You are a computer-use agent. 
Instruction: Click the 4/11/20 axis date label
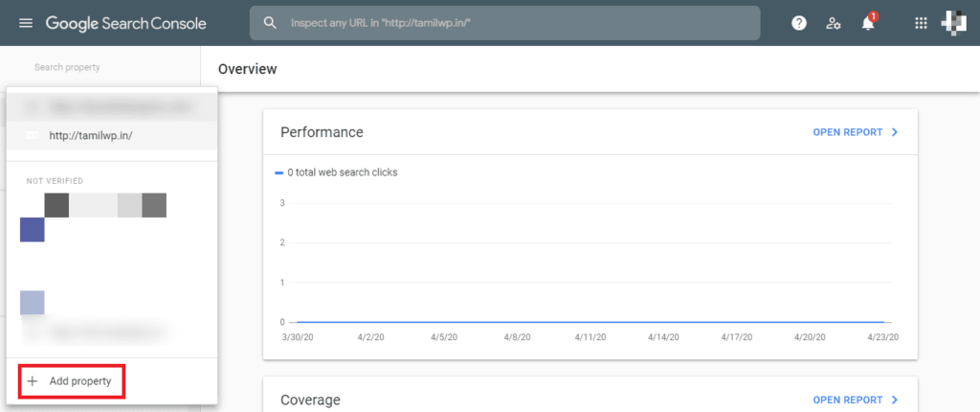point(590,337)
